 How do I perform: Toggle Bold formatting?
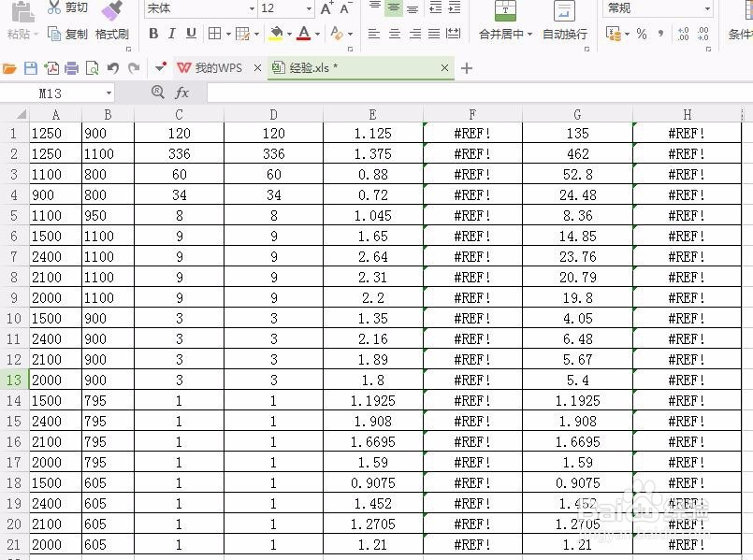point(153,34)
